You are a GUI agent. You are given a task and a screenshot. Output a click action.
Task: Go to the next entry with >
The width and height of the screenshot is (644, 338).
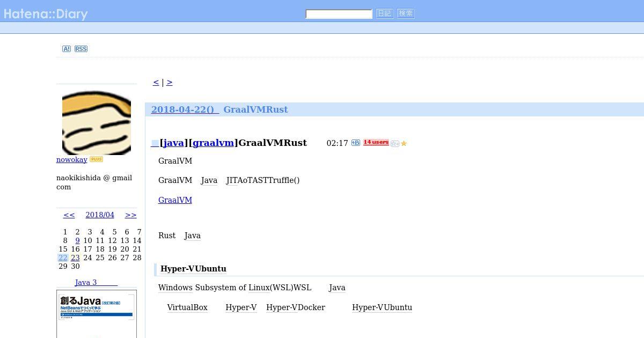tap(170, 82)
